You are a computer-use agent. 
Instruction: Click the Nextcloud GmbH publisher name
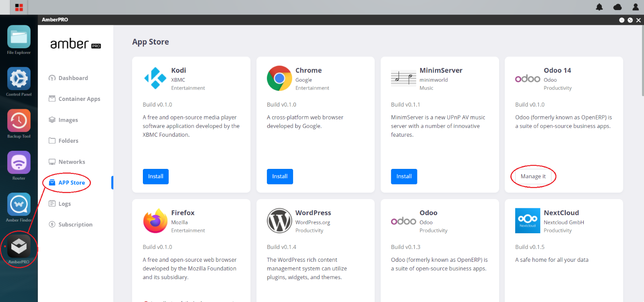click(564, 222)
